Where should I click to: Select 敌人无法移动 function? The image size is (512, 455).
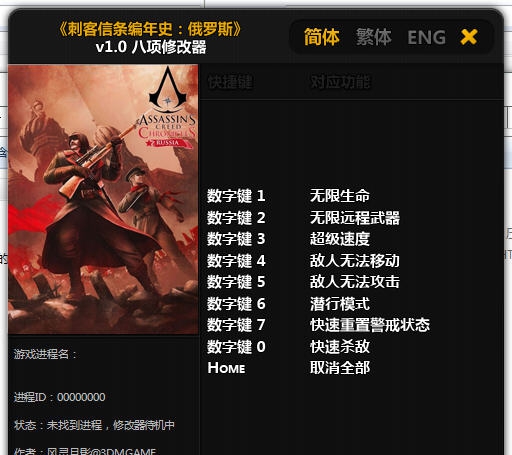coord(355,261)
